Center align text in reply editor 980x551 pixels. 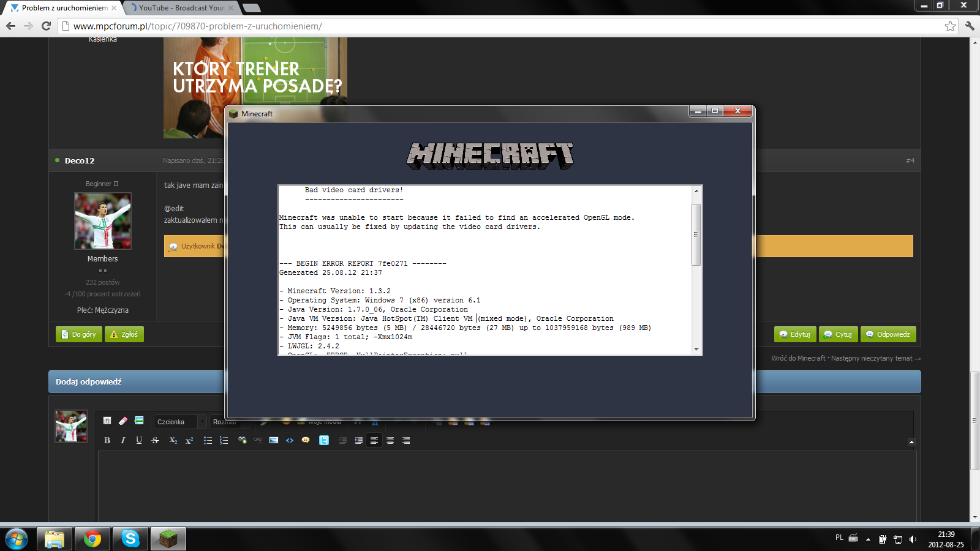pos(390,440)
